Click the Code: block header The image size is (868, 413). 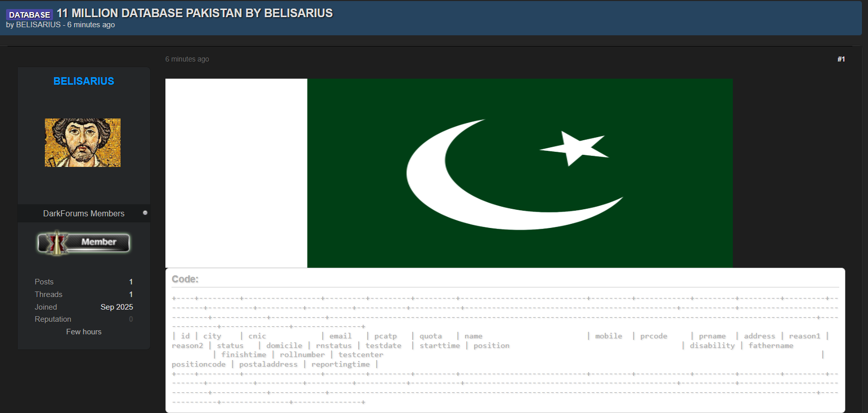pyautogui.click(x=185, y=279)
